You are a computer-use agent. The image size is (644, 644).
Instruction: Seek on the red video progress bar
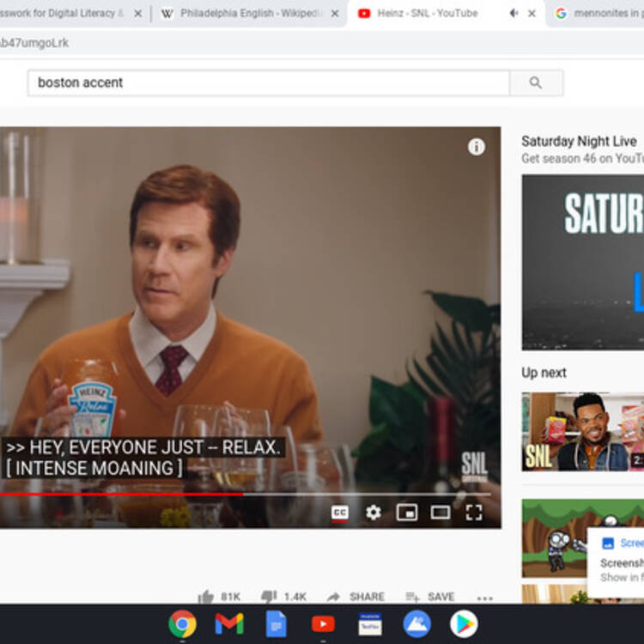pos(246,494)
